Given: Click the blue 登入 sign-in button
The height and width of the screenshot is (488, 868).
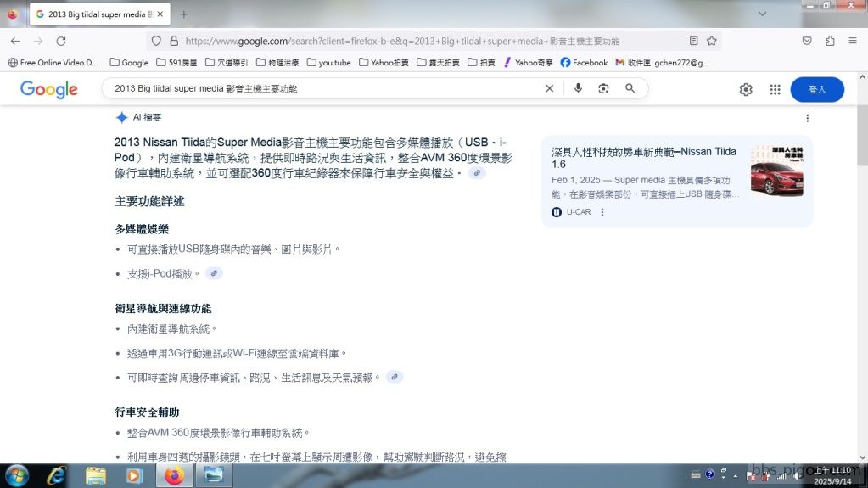Looking at the screenshot, I should (817, 89).
